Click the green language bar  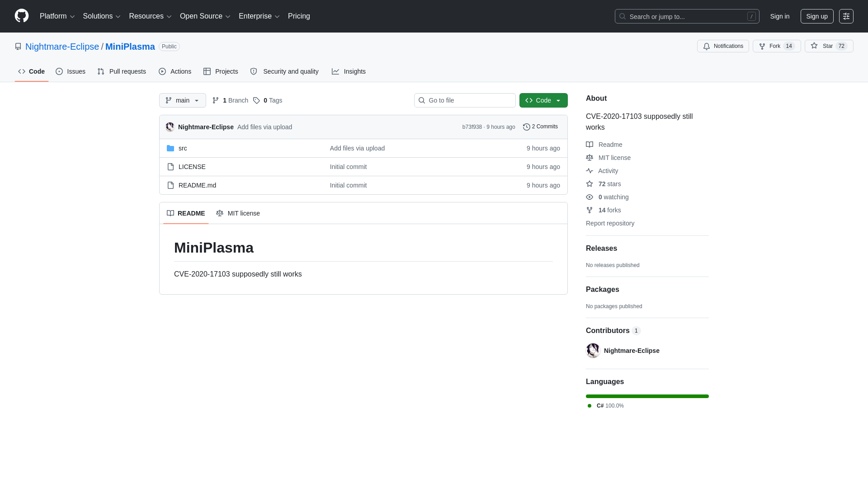pos(647,396)
